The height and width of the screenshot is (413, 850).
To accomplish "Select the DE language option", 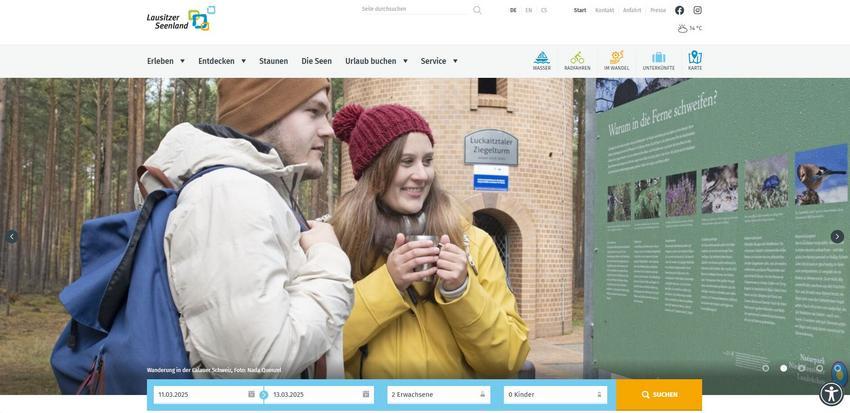I will (513, 10).
